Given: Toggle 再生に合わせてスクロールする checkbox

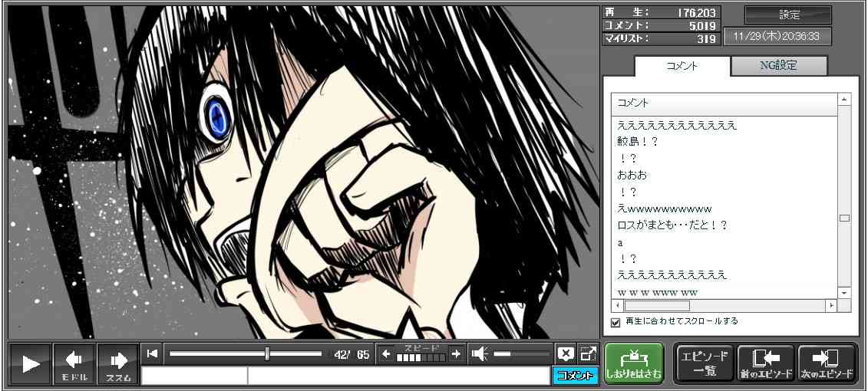Looking at the screenshot, I should pos(616,322).
